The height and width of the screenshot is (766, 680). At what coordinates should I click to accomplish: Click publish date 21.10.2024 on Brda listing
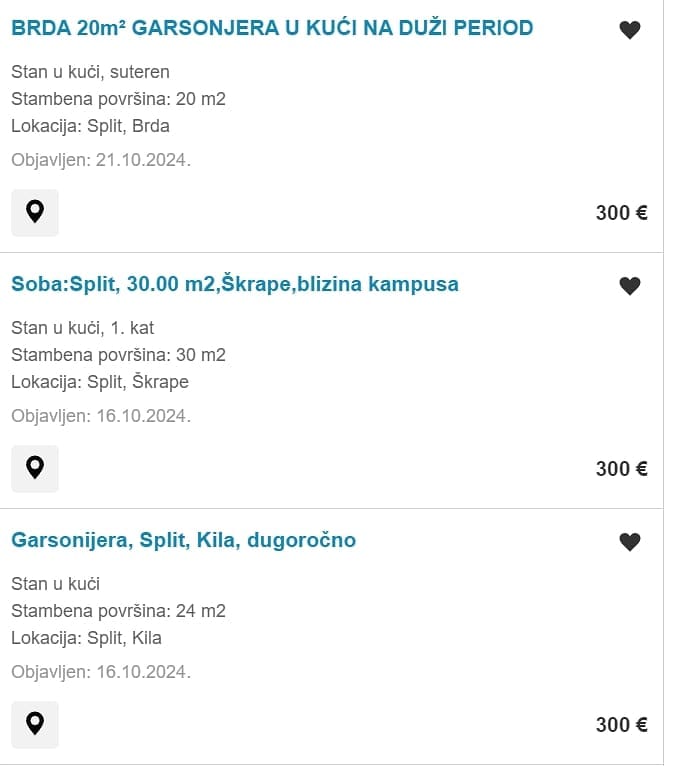click(101, 160)
